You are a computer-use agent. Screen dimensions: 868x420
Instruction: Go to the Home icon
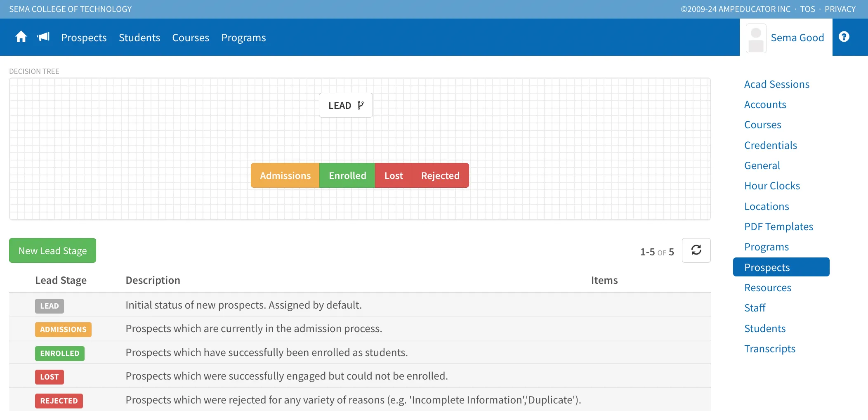coord(21,37)
